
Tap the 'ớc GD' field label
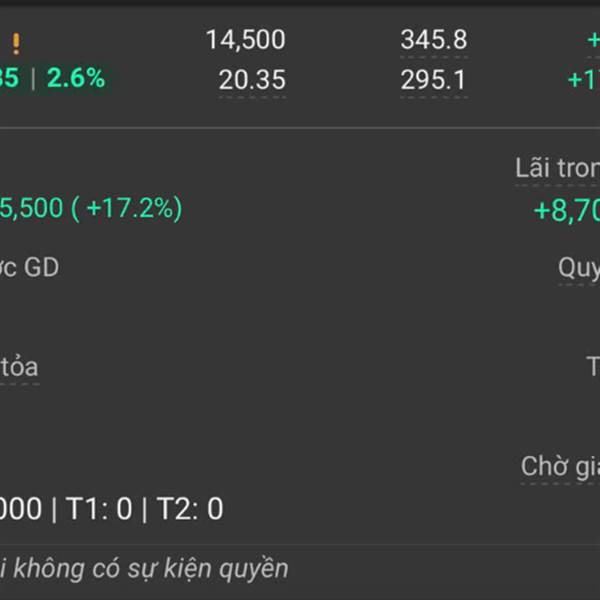pyautogui.click(x=29, y=267)
